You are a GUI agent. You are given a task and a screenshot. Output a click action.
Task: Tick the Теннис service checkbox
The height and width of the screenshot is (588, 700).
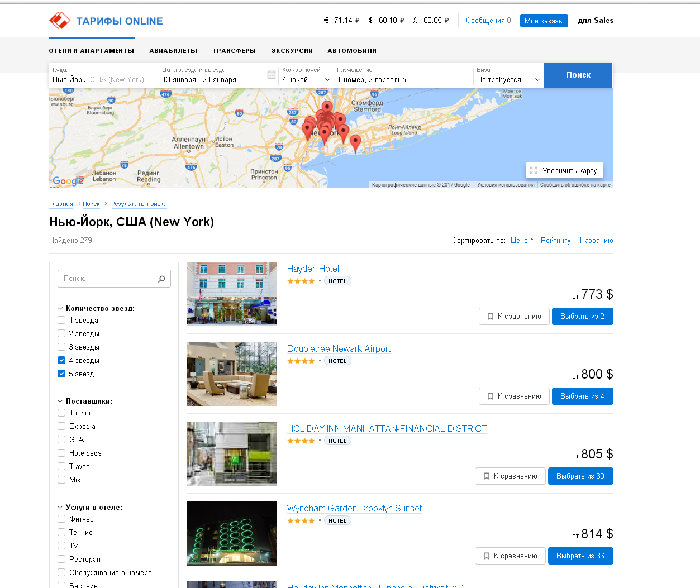pos(61,533)
